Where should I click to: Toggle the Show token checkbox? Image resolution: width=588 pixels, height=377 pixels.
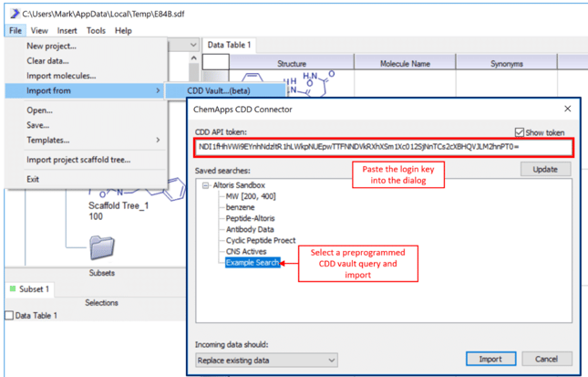coord(520,132)
